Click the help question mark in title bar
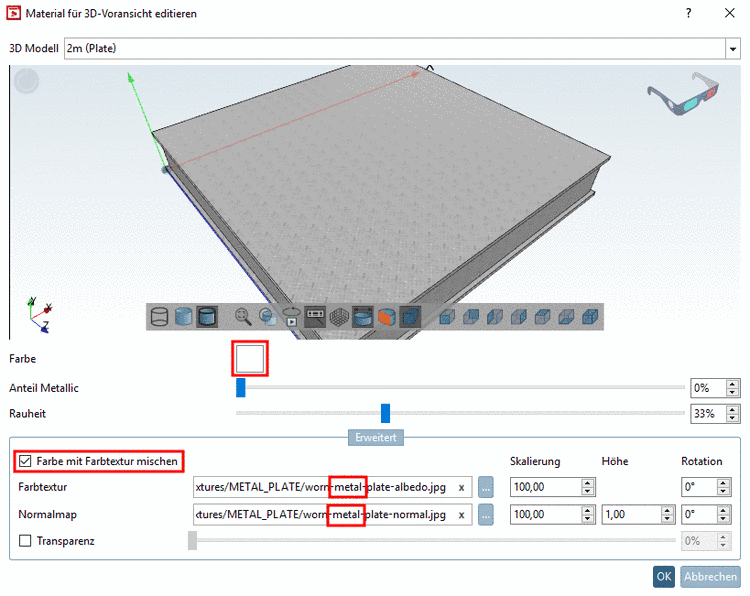 (688, 13)
